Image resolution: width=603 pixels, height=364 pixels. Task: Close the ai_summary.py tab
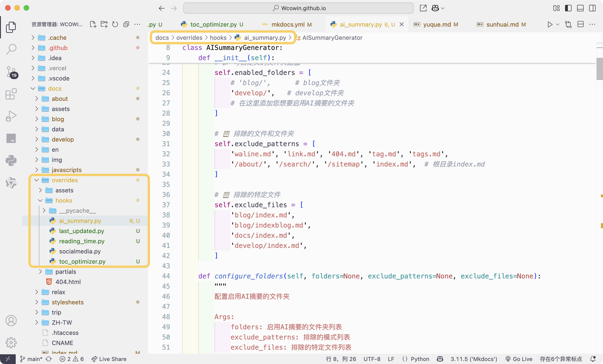click(x=402, y=24)
